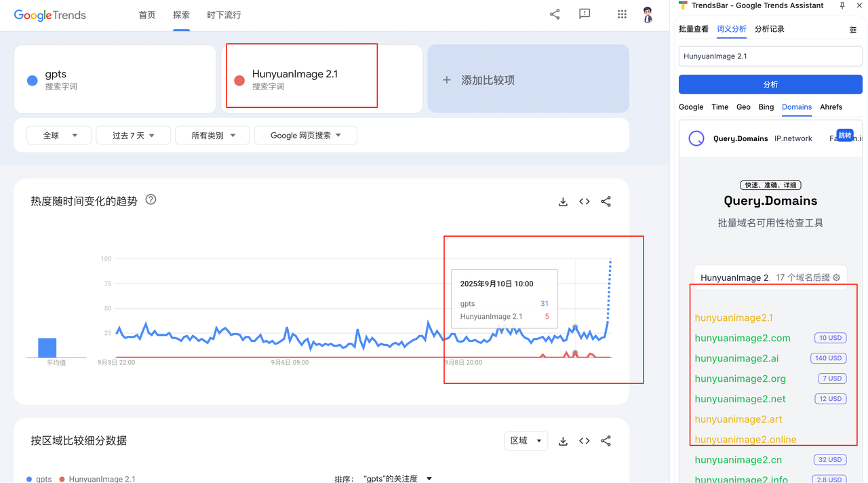Viewport: 868px width, 483px height.
Task: Edit the gpts search term card
Action: pyautogui.click(x=115, y=79)
